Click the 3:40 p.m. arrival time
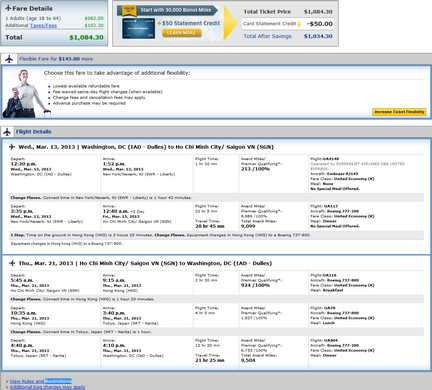The width and height of the screenshot is (432, 390). [x=114, y=313]
